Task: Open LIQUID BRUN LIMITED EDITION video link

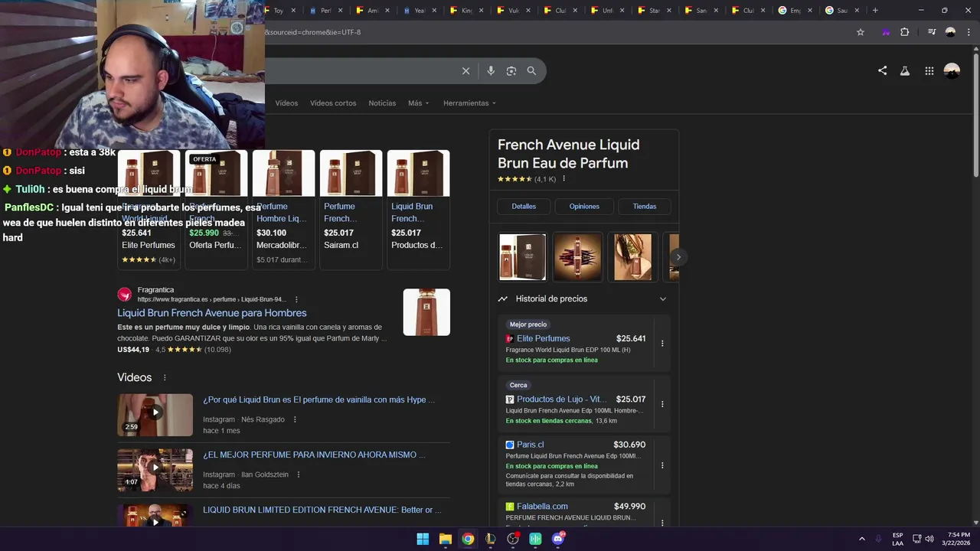Action: [322, 510]
